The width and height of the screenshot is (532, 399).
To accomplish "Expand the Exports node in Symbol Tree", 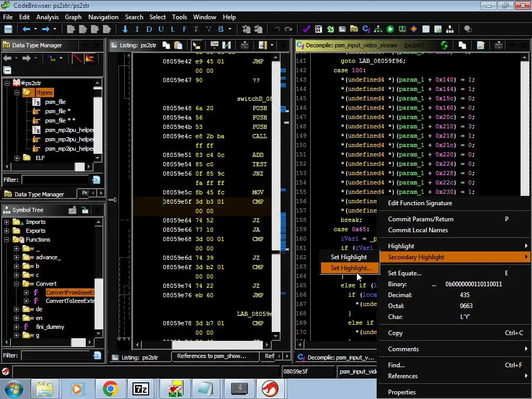I will (6, 231).
